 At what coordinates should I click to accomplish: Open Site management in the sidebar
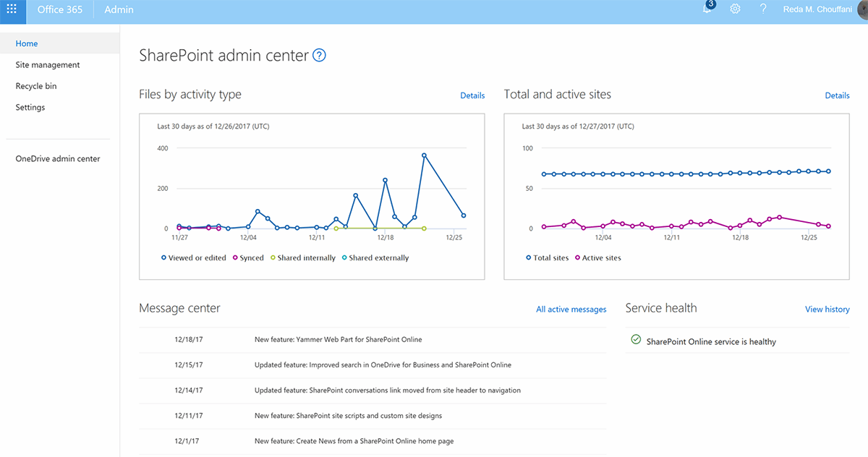(x=47, y=64)
